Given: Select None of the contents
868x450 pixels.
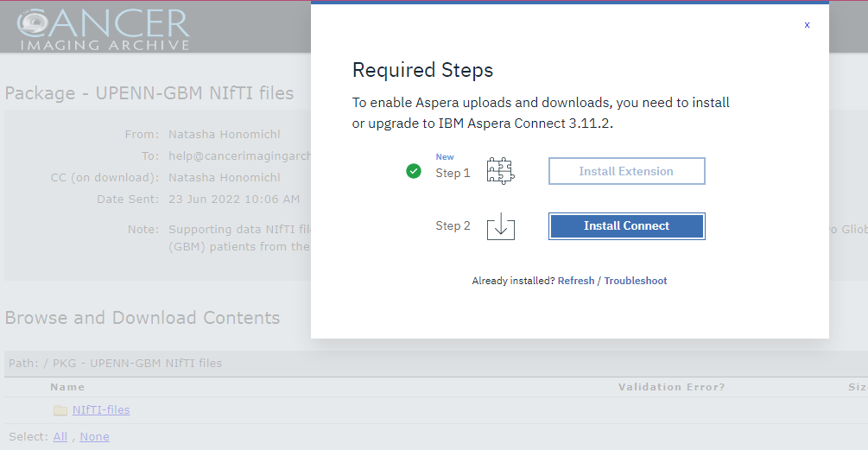Looking at the screenshot, I should click(94, 437).
